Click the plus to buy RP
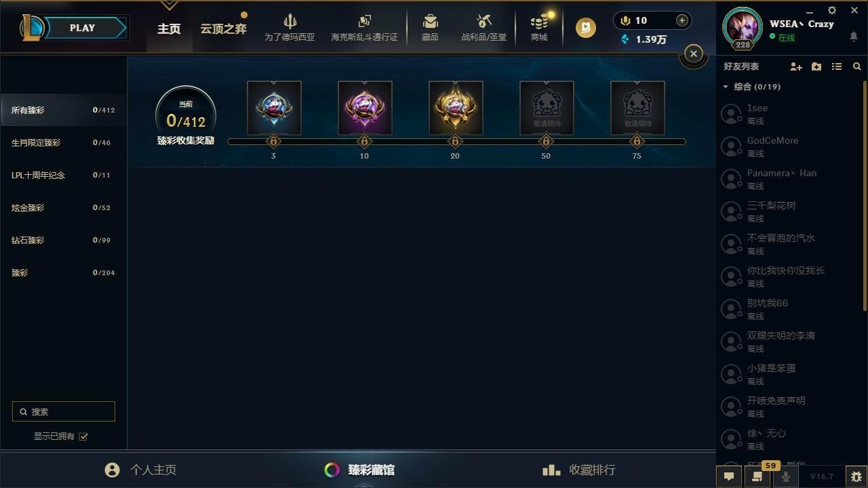 click(682, 20)
